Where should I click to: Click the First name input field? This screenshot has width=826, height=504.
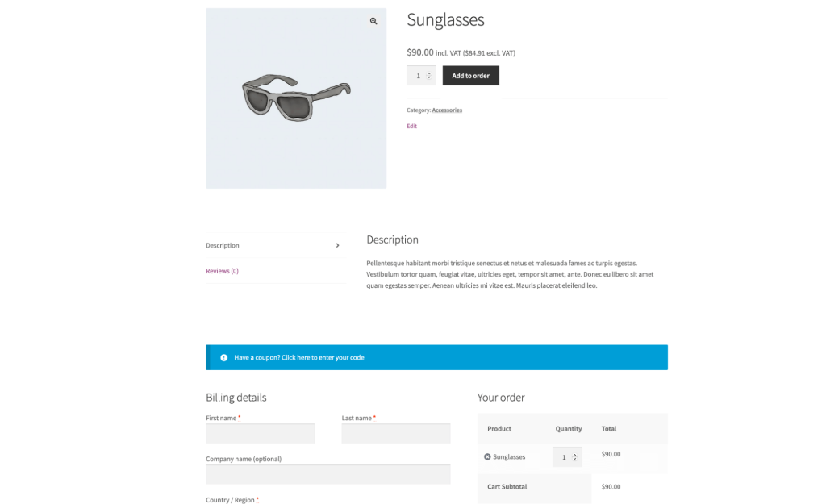pyautogui.click(x=260, y=433)
